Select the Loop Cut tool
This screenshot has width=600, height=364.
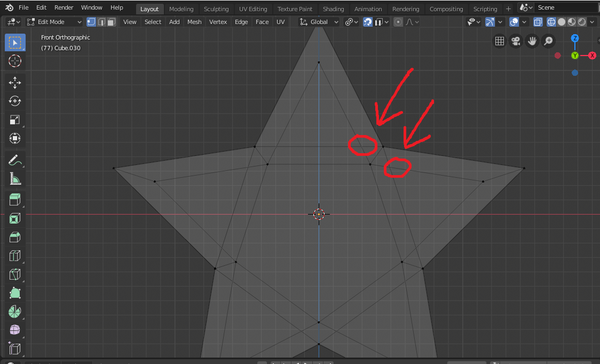point(15,256)
